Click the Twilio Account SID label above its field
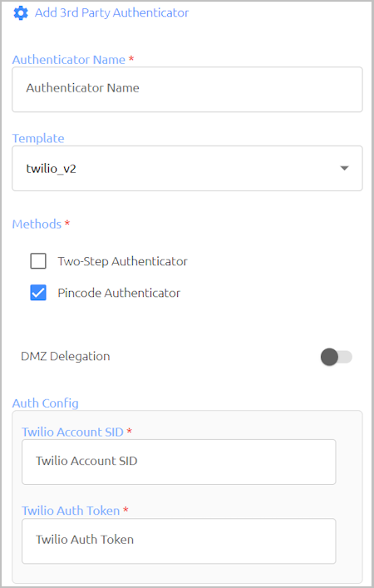The height and width of the screenshot is (588, 374). pyautogui.click(x=72, y=432)
